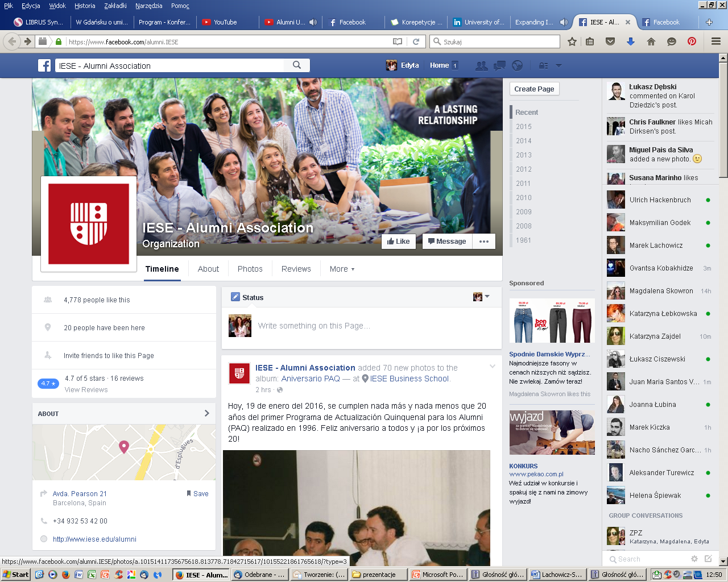Open the notifications globe icon

(517, 65)
